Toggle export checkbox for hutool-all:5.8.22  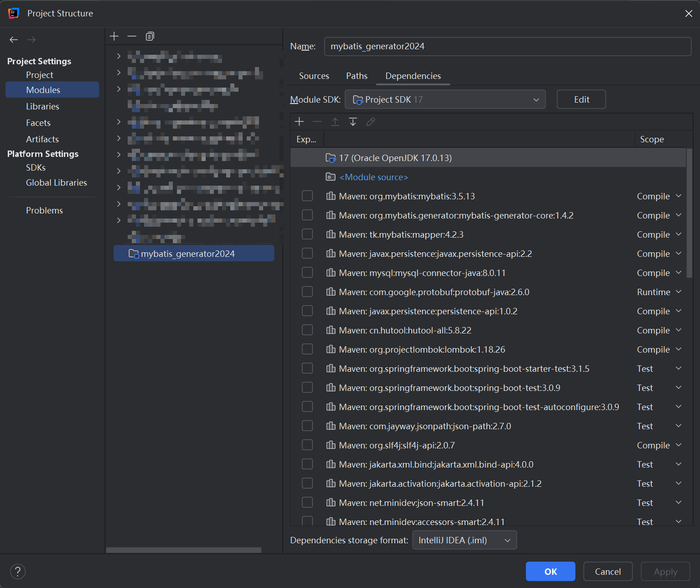307,330
